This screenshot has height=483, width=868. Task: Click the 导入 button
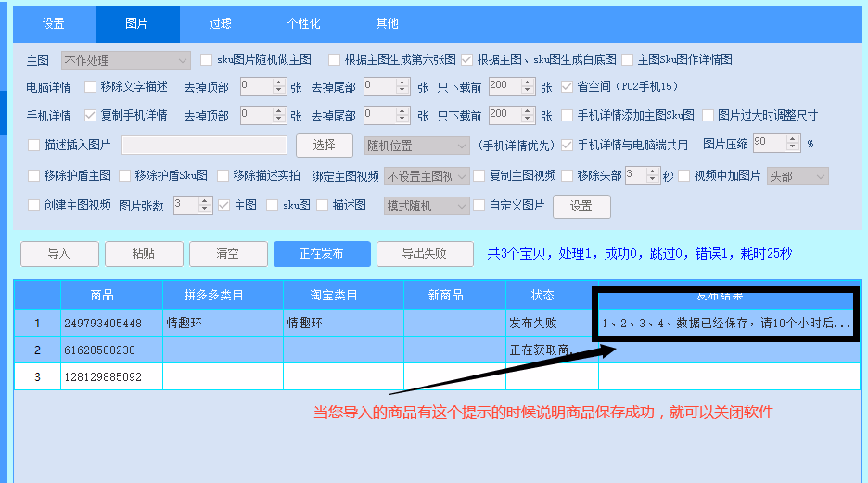pos(59,254)
